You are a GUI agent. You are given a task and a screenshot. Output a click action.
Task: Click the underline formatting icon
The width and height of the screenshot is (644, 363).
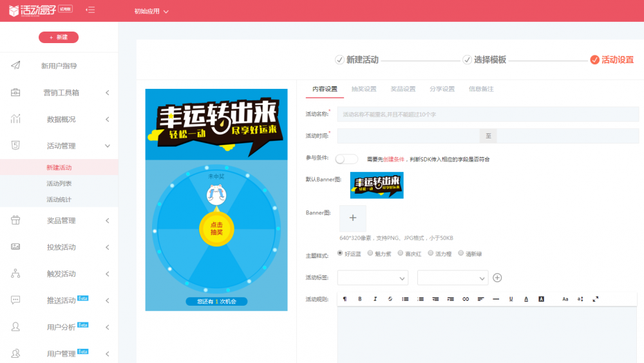tap(511, 299)
